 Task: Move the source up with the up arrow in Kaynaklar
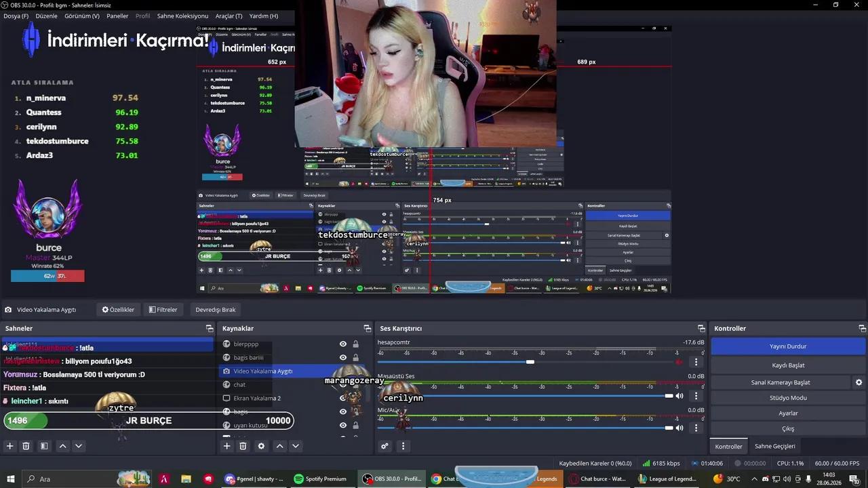(x=279, y=446)
